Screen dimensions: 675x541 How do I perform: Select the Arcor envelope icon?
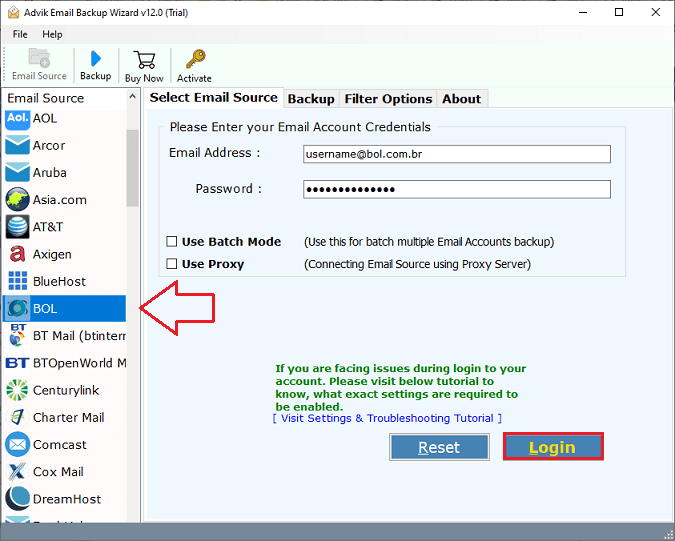point(17,145)
